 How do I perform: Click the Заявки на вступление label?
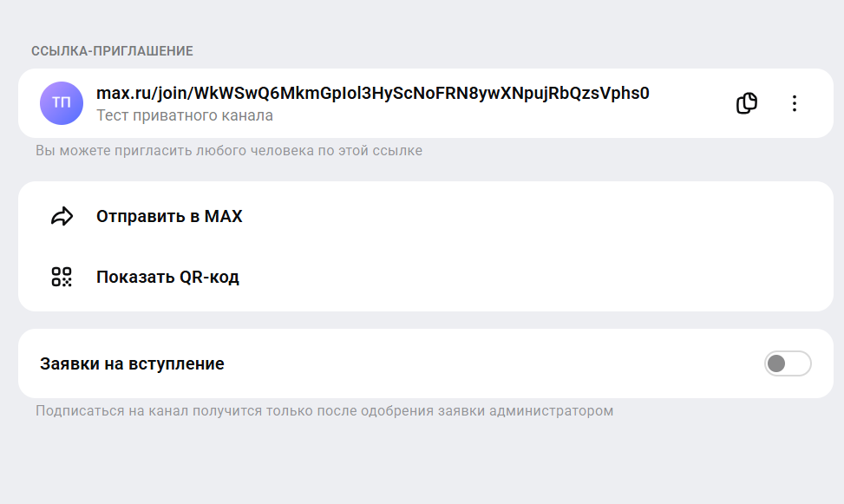click(132, 363)
